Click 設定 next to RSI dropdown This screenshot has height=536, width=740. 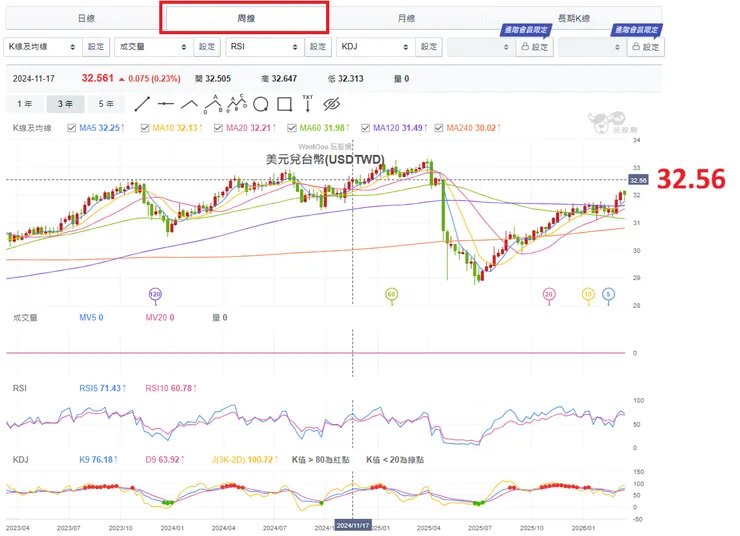pyautogui.click(x=318, y=47)
